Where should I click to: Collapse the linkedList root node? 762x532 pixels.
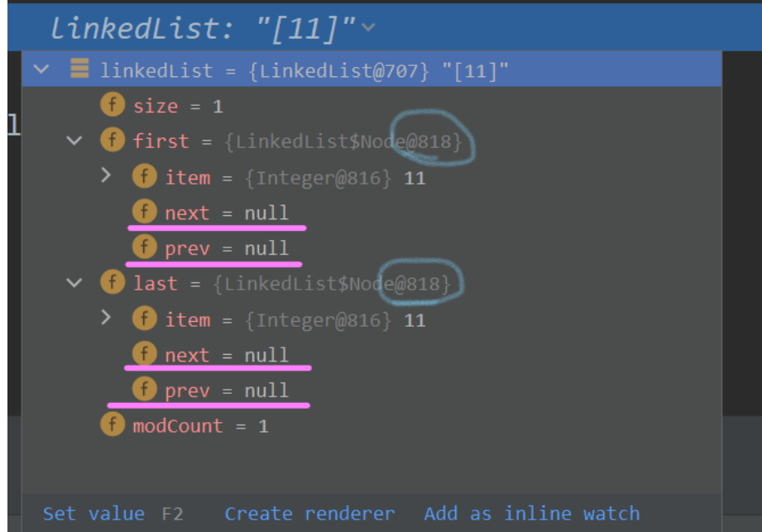coord(41,70)
